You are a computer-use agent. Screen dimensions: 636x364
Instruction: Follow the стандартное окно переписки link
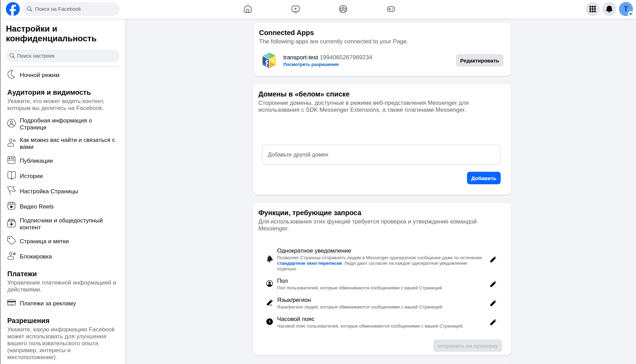(x=309, y=263)
